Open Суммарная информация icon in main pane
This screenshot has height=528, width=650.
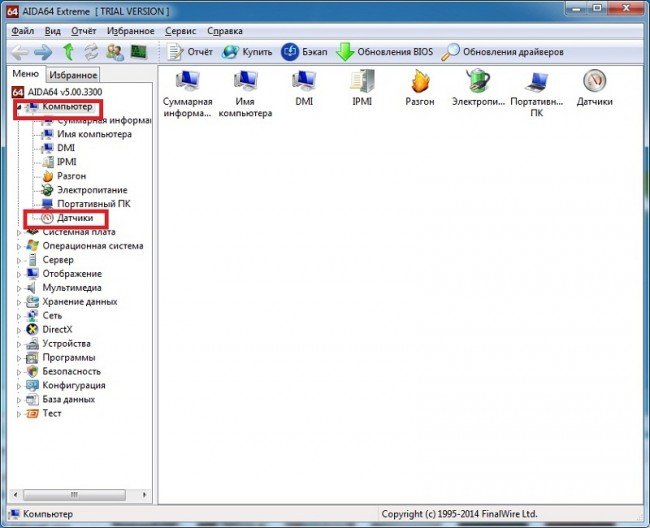187,84
